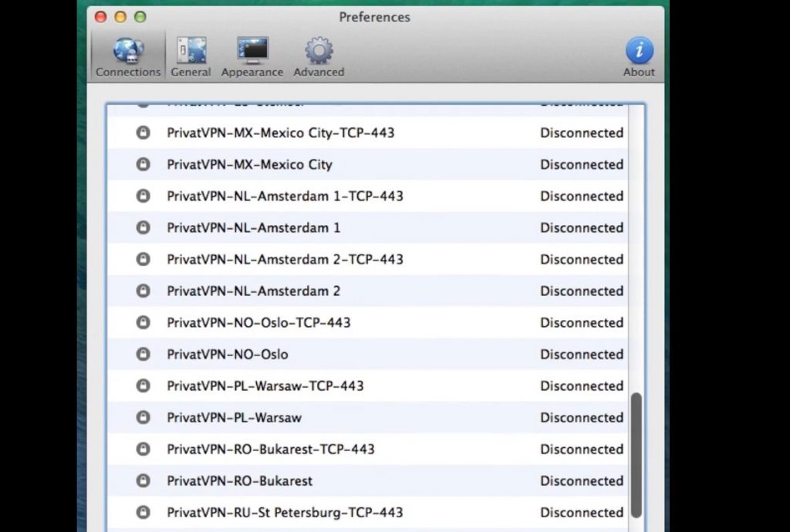
Task: Select PrivatVPN-PL-Warsaw-TCP-443 connection name
Action: [x=265, y=386]
